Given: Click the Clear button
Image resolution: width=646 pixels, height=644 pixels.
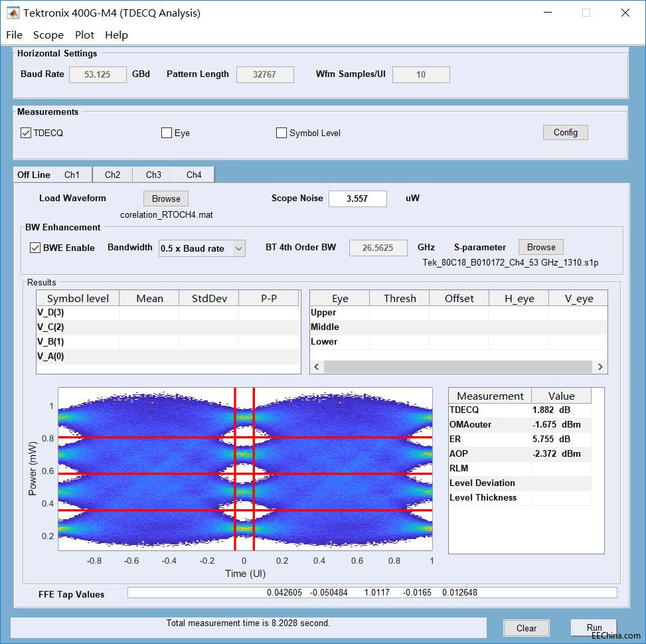Looking at the screenshot, I should tap(526, 628).
